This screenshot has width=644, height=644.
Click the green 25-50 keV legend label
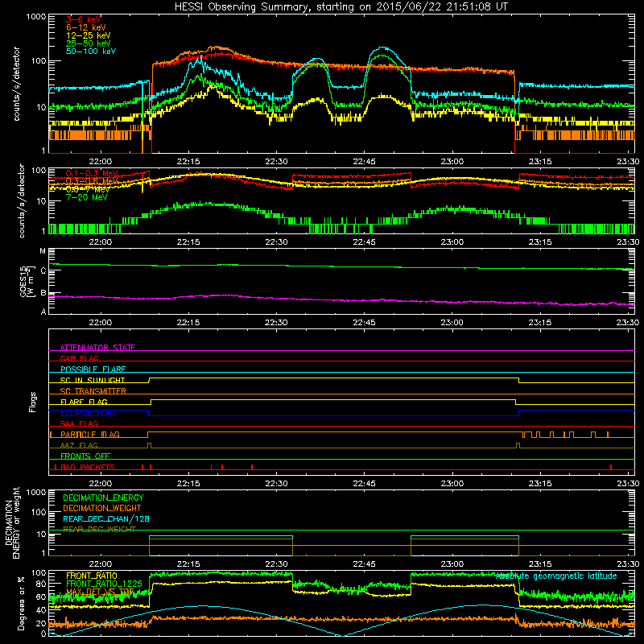89,43
